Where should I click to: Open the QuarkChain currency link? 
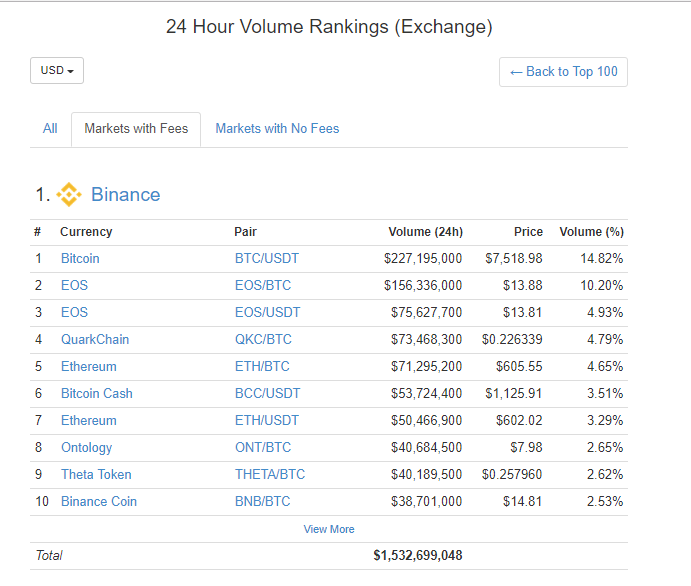point(95,340)
